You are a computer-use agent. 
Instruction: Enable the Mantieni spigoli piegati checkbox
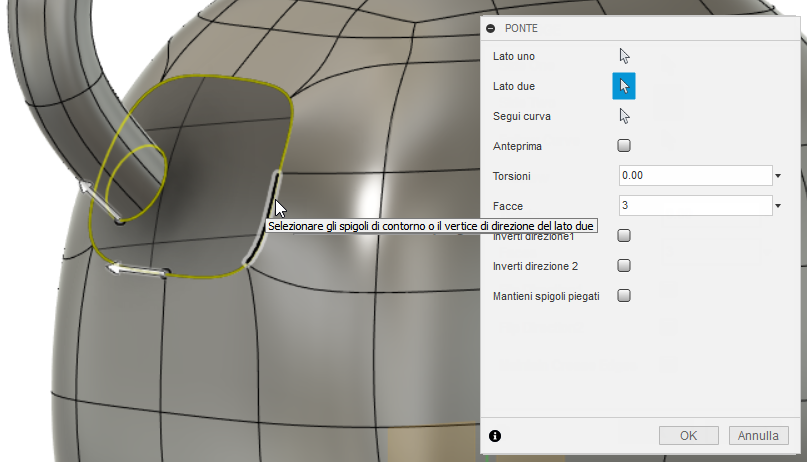tap(624, 295)
